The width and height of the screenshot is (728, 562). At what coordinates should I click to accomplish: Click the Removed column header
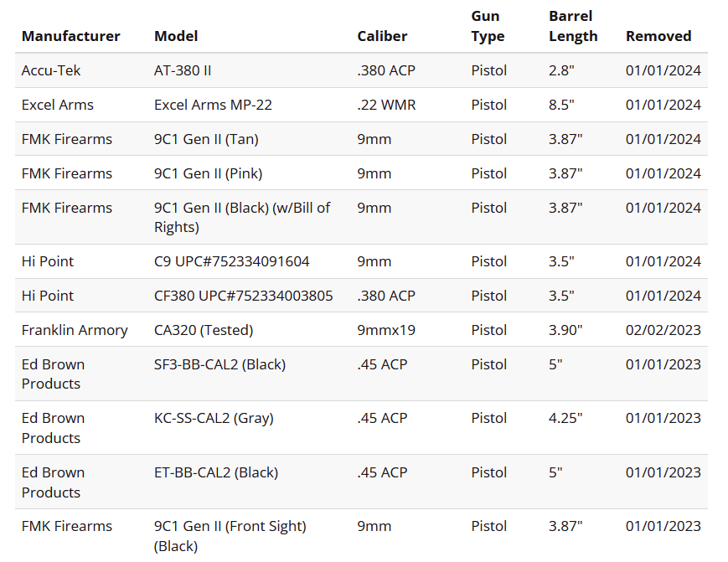tap(658, 36)
